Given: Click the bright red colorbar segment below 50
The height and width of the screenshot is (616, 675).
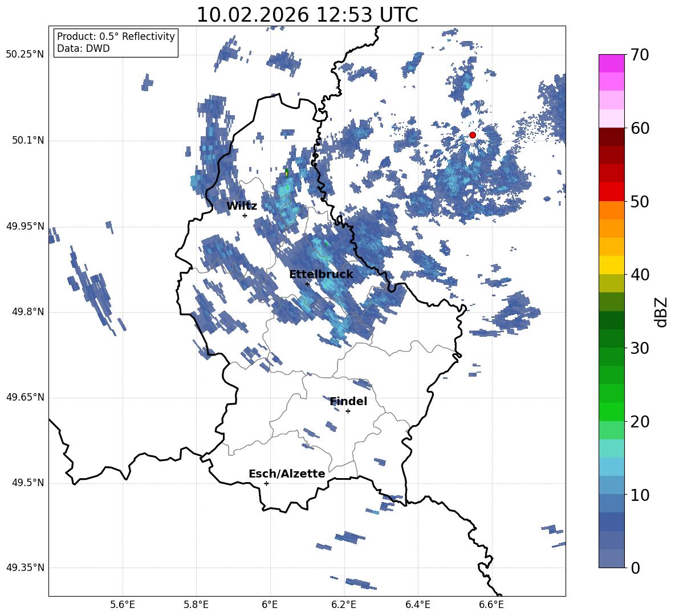Looking at the screenshot, I should pyautogui.click(x=611, y=192).
